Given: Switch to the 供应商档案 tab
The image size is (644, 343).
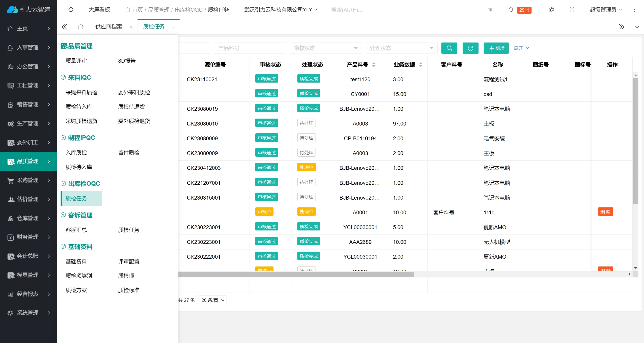Looking at the screenshot, I should click(109, 27).
